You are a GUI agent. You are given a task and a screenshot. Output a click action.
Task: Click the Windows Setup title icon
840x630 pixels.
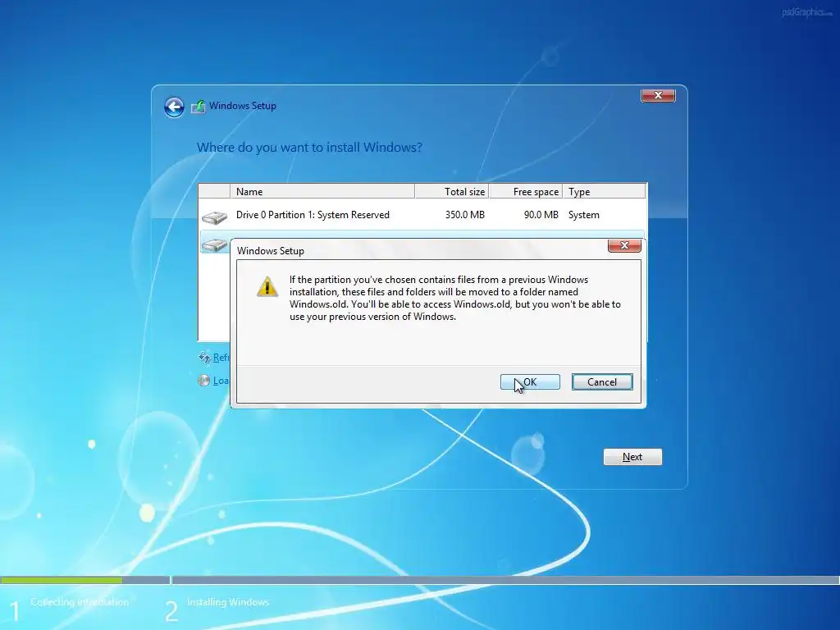pos(199,106)
